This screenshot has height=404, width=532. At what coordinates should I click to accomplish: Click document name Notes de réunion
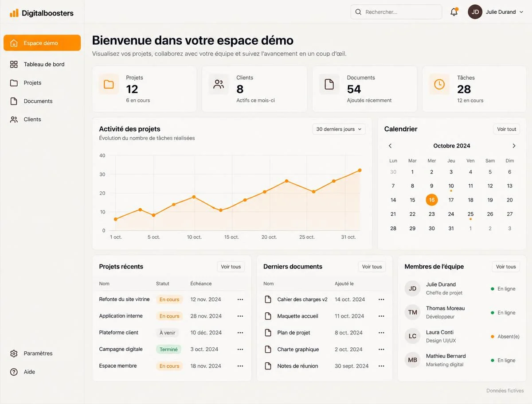coord(298,366)
